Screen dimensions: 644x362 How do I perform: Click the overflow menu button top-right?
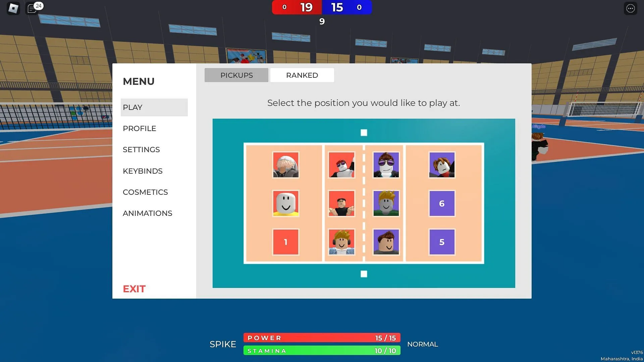630,8
